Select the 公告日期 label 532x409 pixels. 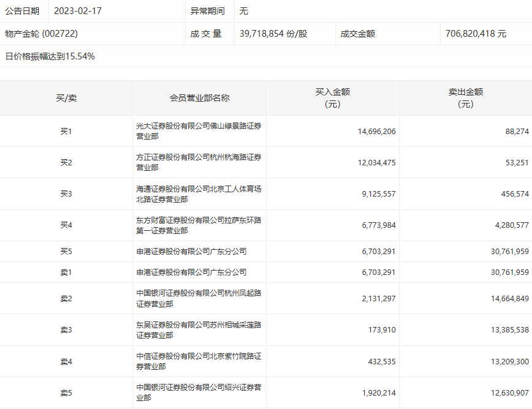click(22, 11)
